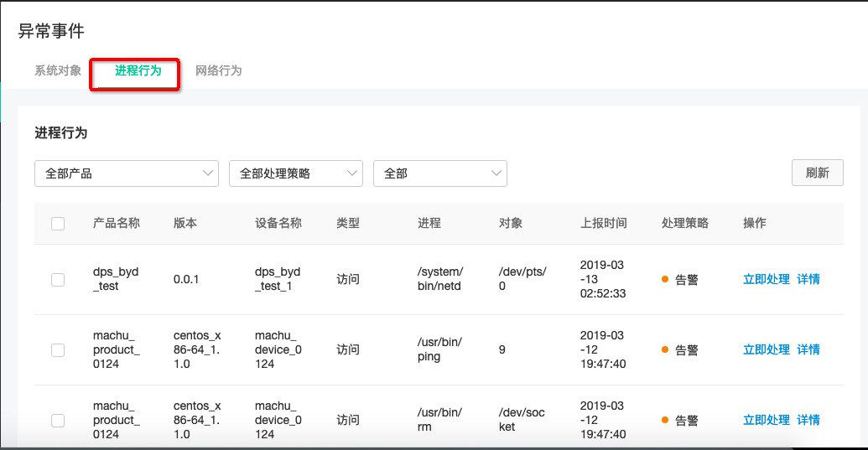868x450 pixels.
Task: Click 立即处理 for the /usr/bin/ping row
Action: 767,350
